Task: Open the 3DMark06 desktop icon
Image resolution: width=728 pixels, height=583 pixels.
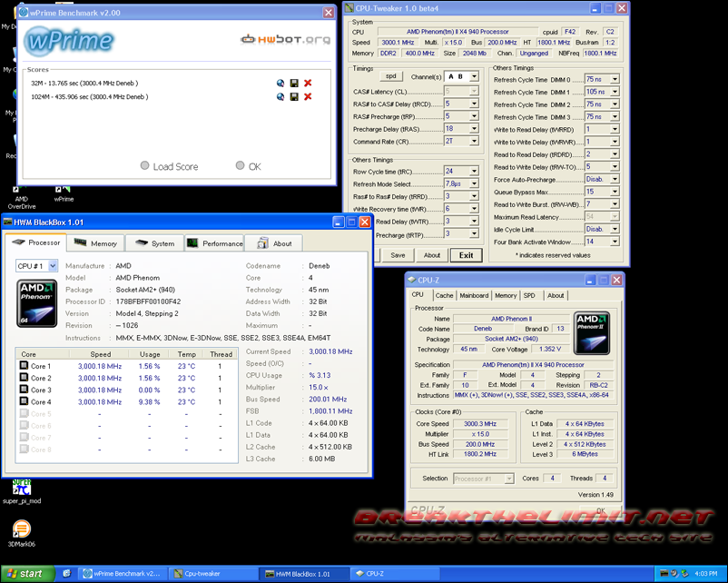Action: (x=22, y=533)
